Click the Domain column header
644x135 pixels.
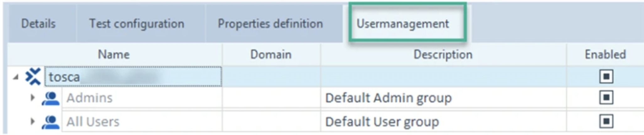pos(271,55)
